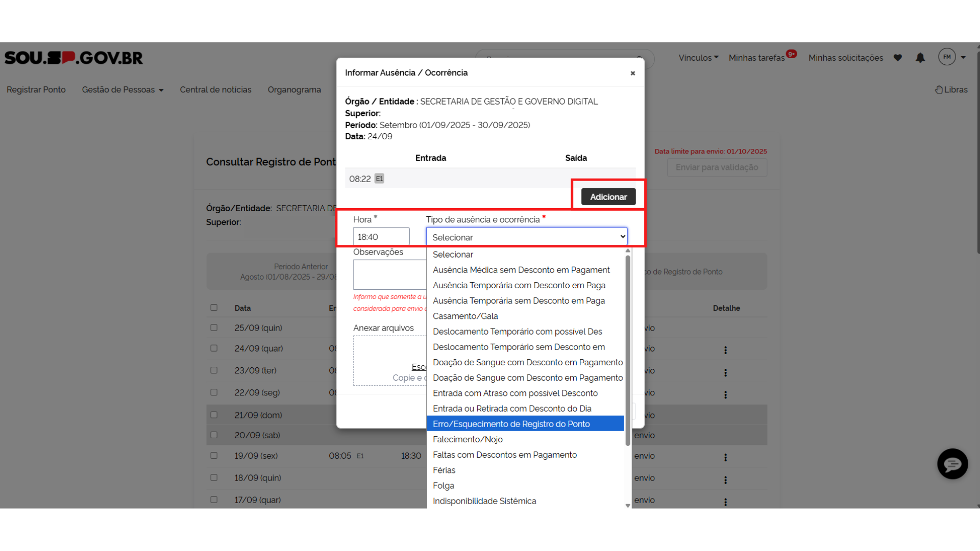Click the Hora time input field
The image size is (980, 551).
(x=381, y=237)
